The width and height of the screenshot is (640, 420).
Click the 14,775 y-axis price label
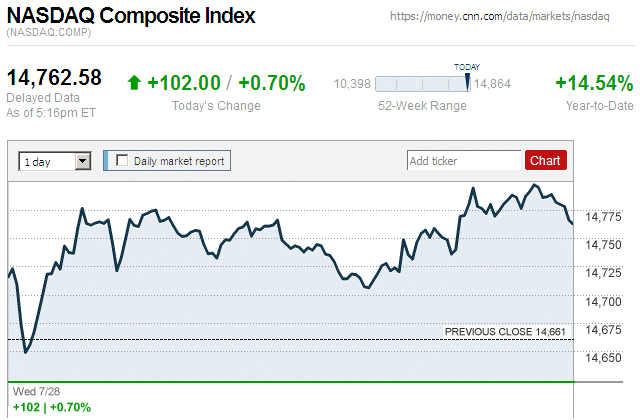click(603, 216)
